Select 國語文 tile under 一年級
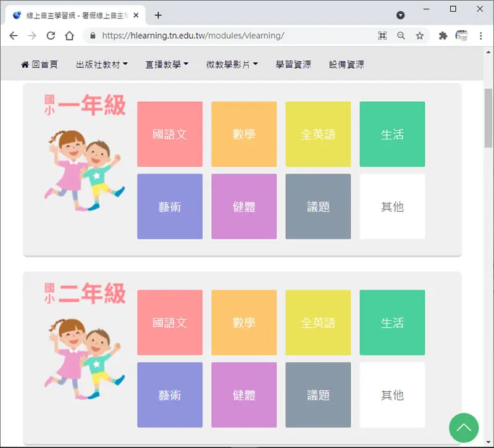This screenshot has width=494, height=448. (x=170, y=134)
